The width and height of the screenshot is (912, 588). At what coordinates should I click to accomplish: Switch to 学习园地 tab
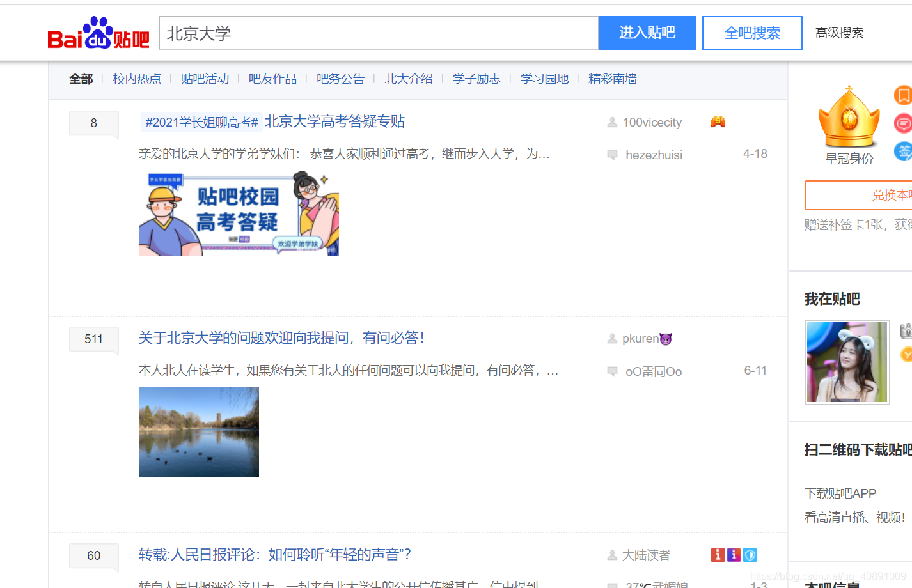[544, 79]
